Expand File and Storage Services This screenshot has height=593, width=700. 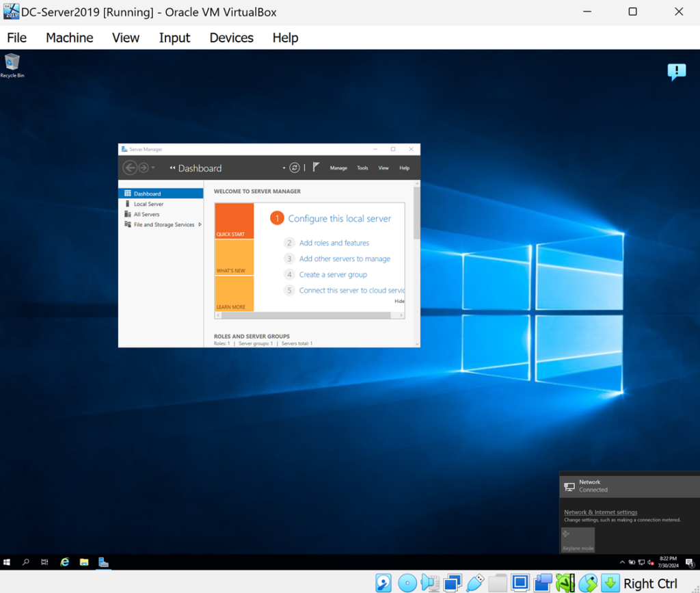[200, 225]
